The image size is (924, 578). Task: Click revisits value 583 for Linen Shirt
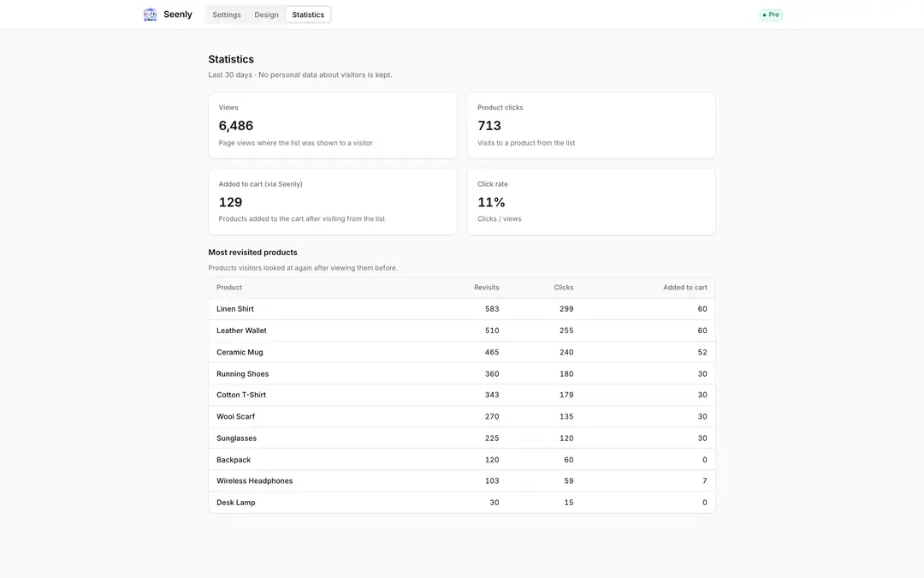[492, 309]
